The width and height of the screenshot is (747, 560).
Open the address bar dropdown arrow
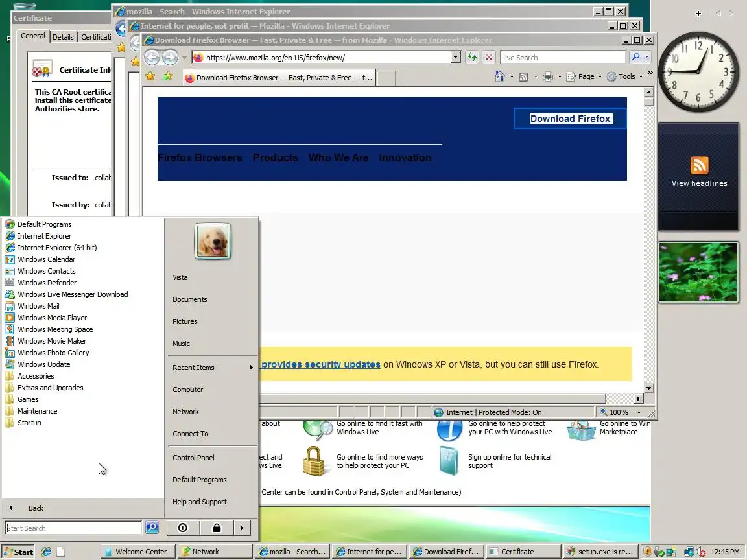(455, 58)
